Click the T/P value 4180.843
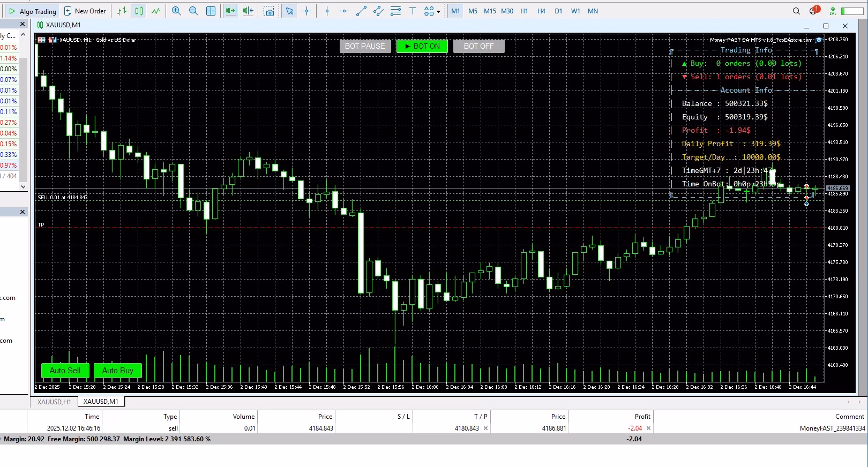 pos(466,428)
